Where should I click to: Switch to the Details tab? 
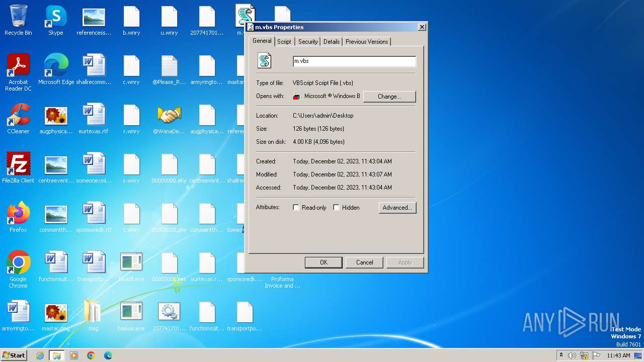pyautogui.click(x=332, y=42)
